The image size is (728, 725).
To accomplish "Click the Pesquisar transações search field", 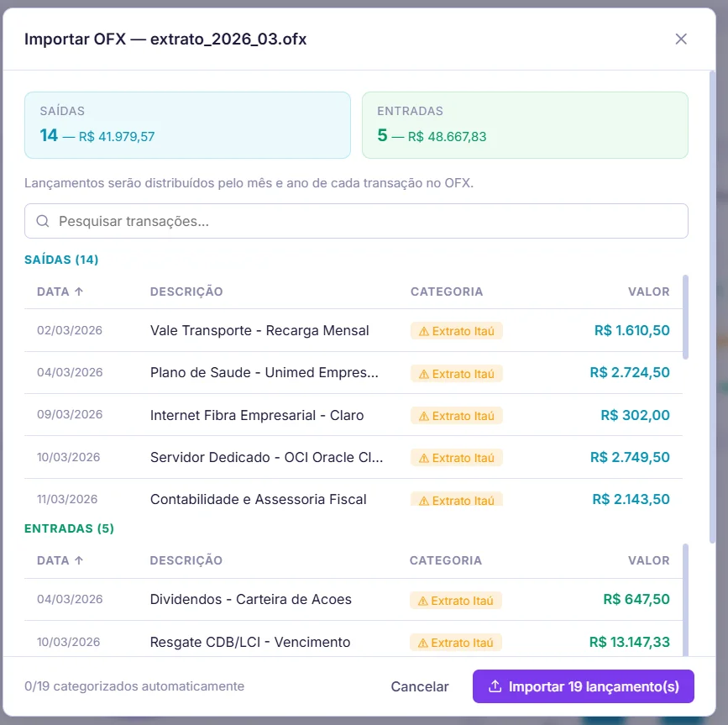I will [356, 220].
